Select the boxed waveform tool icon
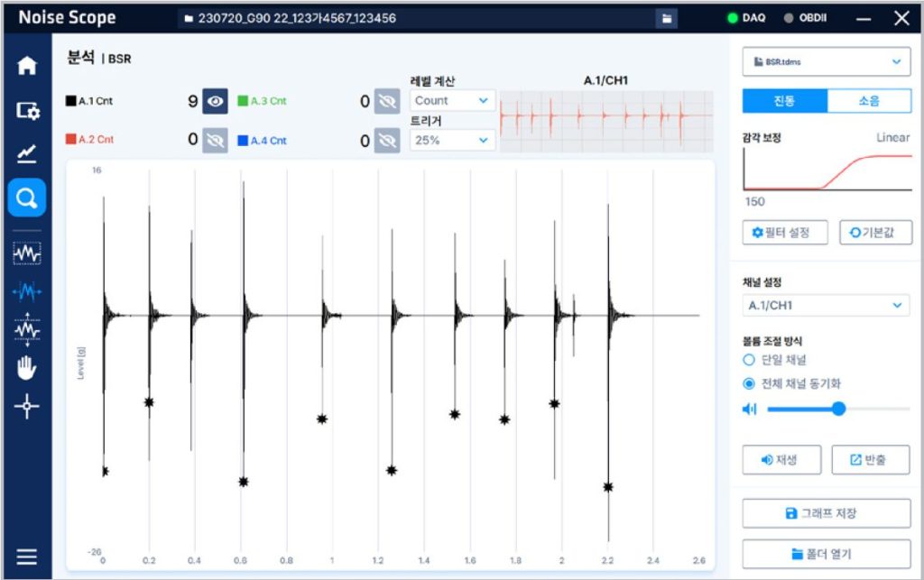Image resolution: width=924 pixels, height=580 pixels. click(27, 254)
